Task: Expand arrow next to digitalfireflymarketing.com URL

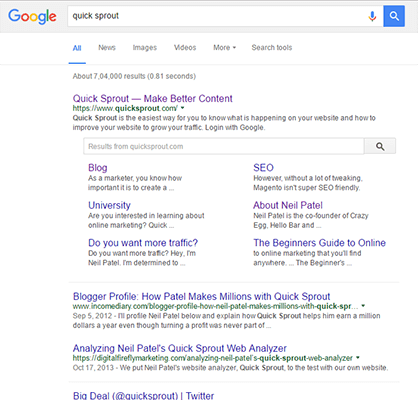Action: tap(358, 358)
